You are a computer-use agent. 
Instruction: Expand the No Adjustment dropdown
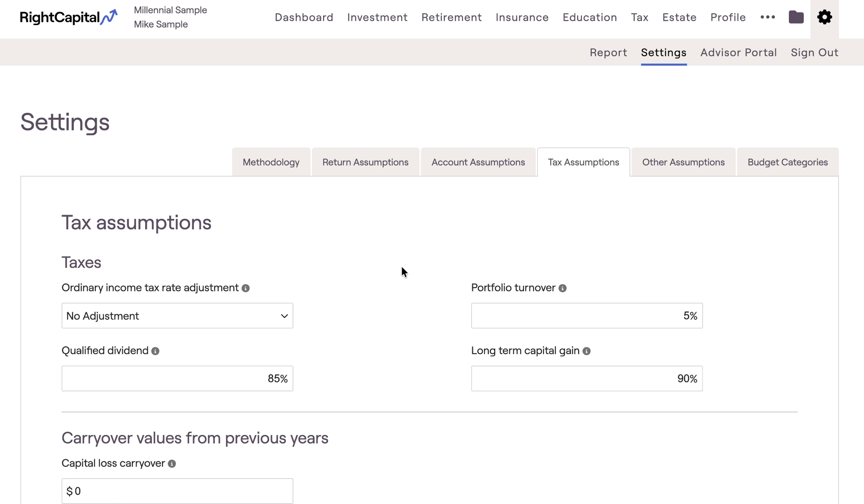(x=177, y=316)
